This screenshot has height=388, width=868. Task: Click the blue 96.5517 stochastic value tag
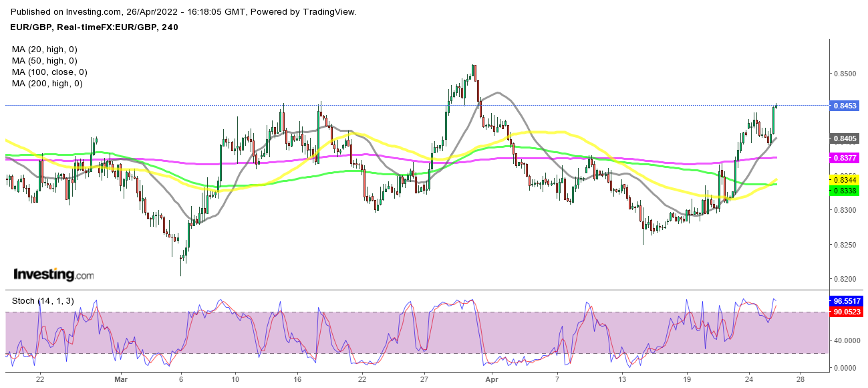845,302
